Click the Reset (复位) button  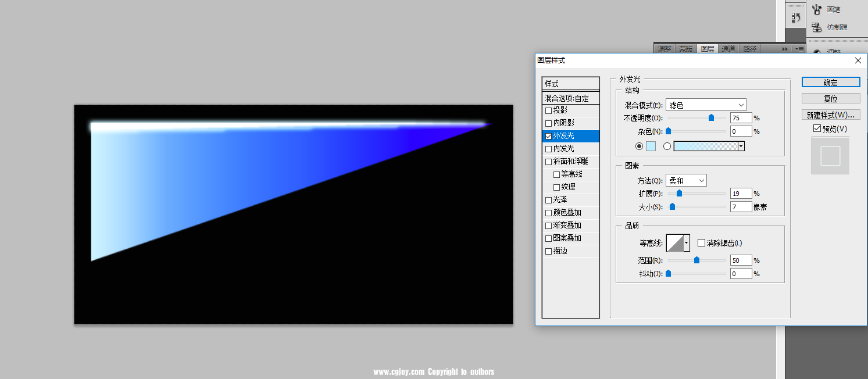pos(831,99)
